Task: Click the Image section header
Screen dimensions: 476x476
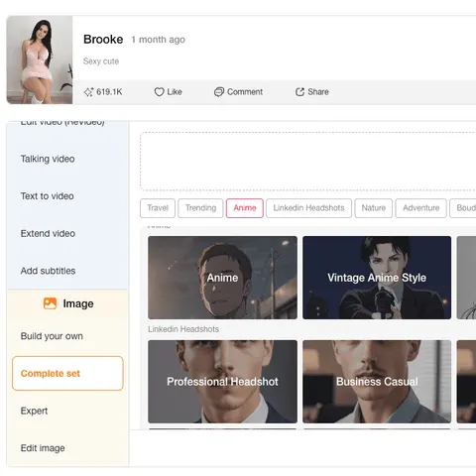Action: tap(68, 303)
